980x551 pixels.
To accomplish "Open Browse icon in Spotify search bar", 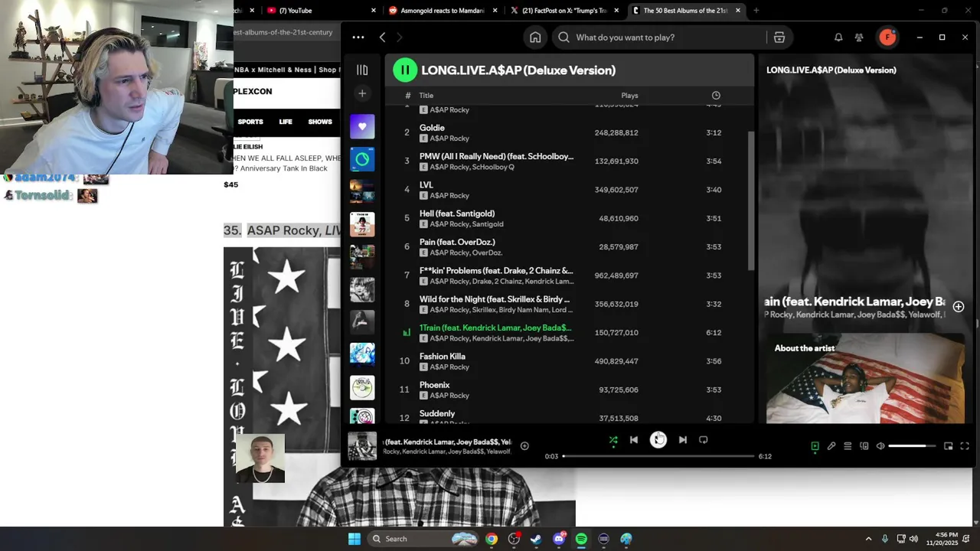I will point(779,37).
